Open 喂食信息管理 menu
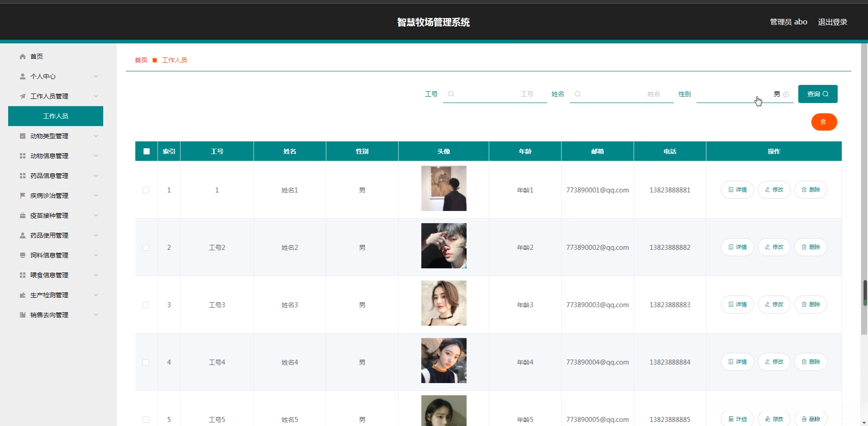 (x=56, y=275)
